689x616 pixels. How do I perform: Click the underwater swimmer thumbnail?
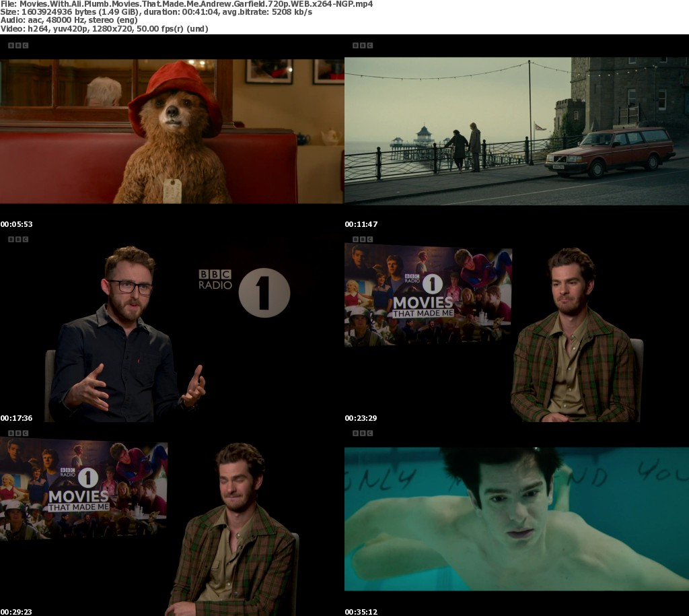tap(516, 518)
